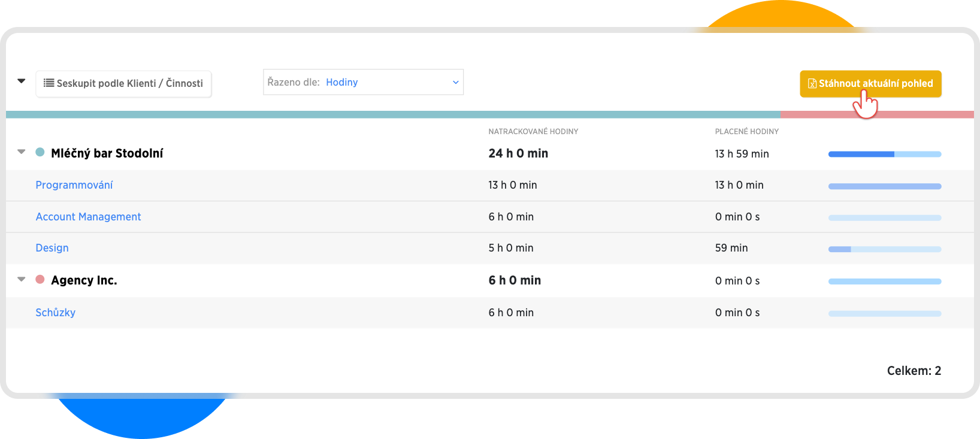Open the Řazeno dle sort dropdown
This screenshot has width=980, height=439.
363,82
